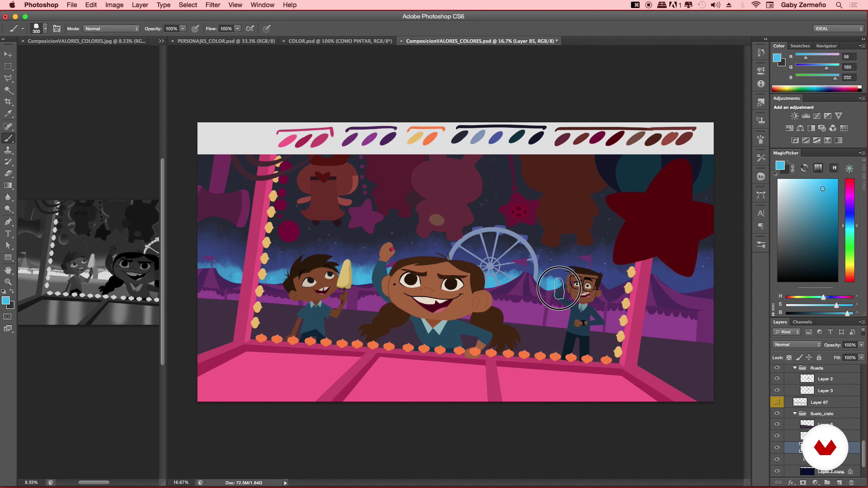Click the foreground color swatch in Color panel
This screenshot has width=868, height=488.
tap(777, 58)
